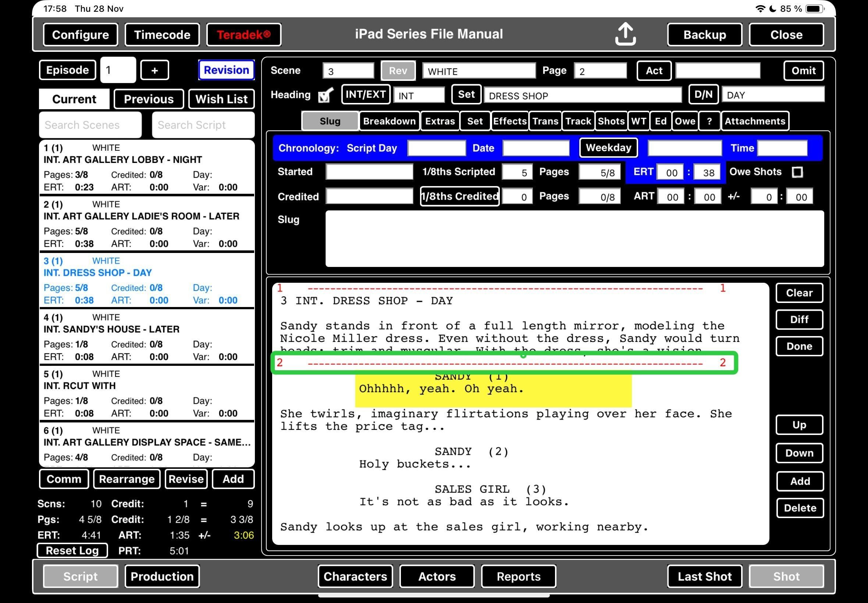This screenshot has height=603, width=868.
Task: Click the Teradek button
Action: click(x=244, y=35)
